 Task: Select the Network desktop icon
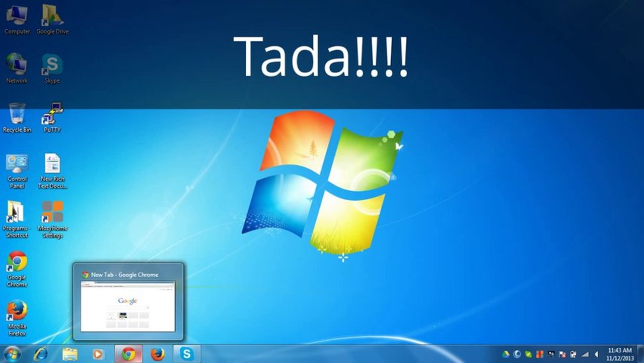(x=17, y=68)
